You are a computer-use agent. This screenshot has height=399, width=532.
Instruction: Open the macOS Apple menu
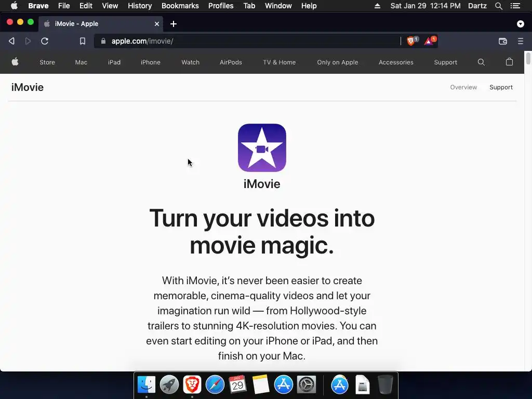(x=14, y=6)
